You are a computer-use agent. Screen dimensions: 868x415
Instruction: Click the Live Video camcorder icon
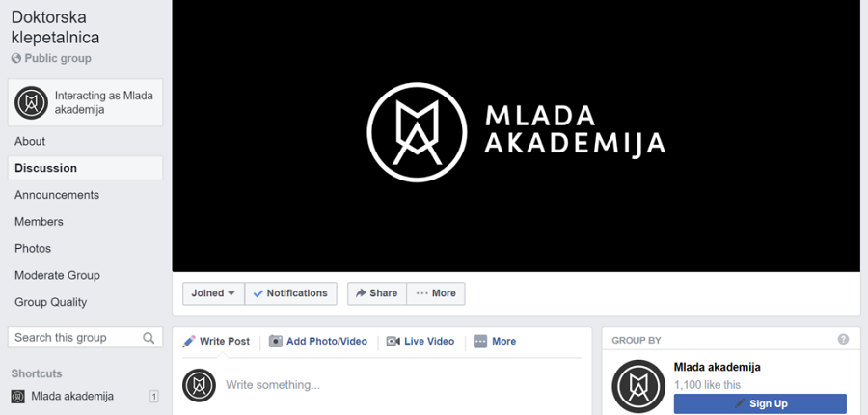(393, 342)
